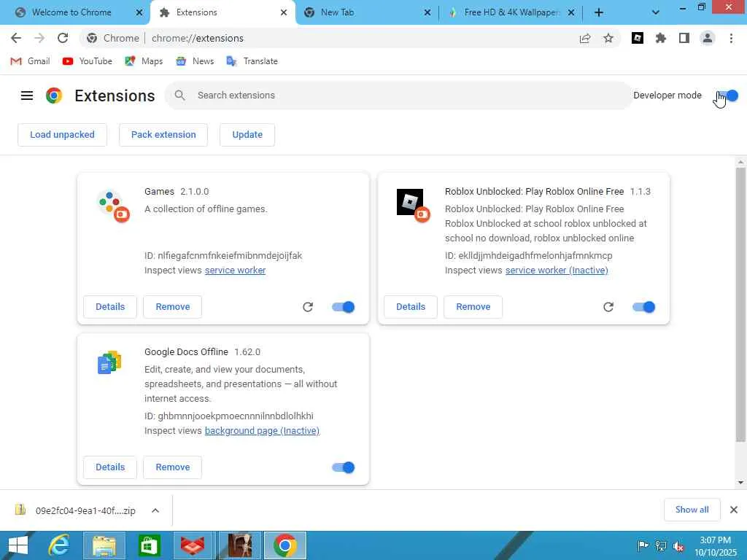This screenshot has width=747, height=560.
Task: Open Translate bookmark
Action: click(x=252, y=61)
